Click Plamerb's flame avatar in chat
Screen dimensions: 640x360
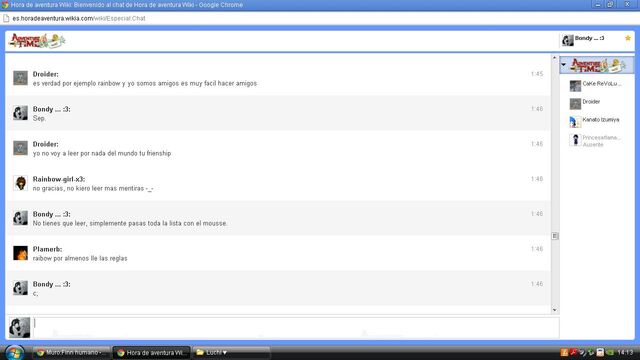tap(20, 253)
